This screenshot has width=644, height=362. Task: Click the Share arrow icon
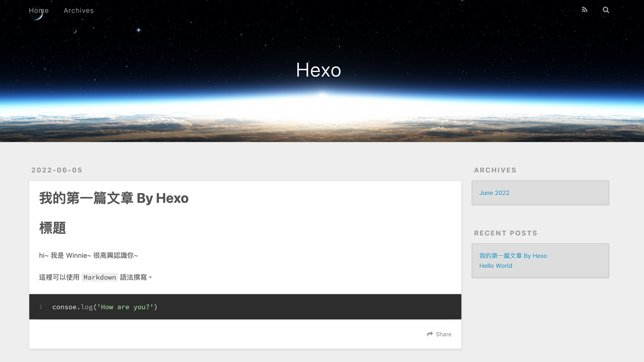point(430,334)
